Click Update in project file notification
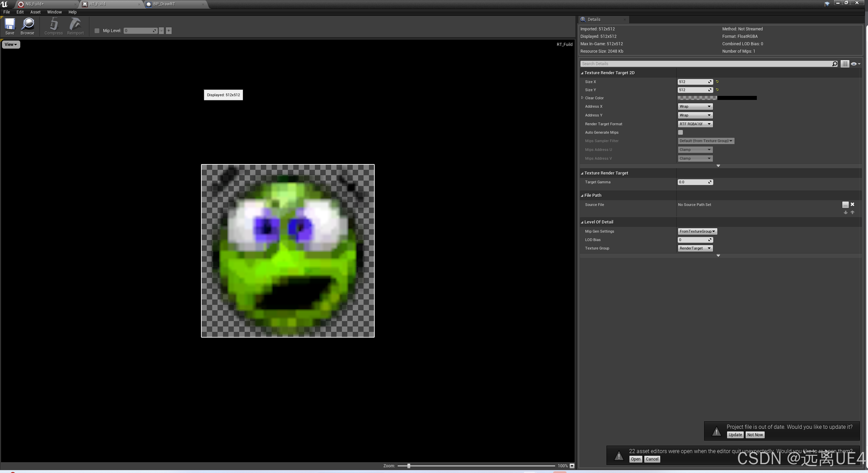The height and width of the screenshot is (473, 868). tap(735, 435)
